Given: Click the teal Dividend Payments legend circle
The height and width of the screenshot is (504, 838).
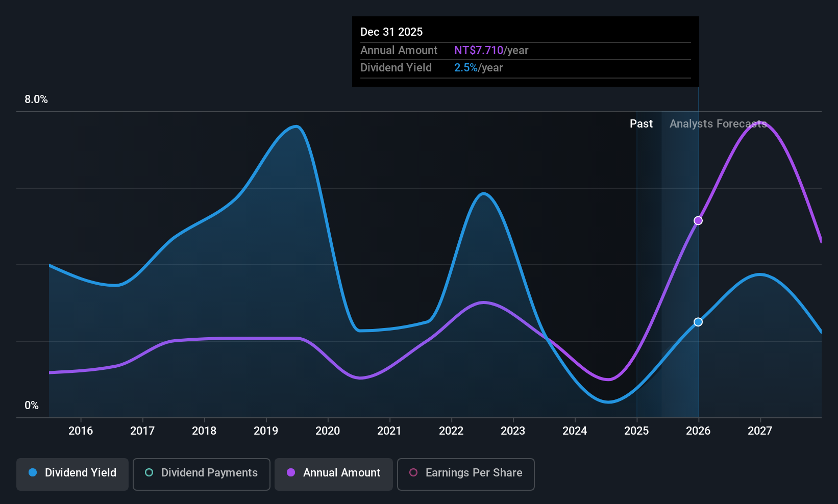Looking at the screenshot, I should click(x=149, y=472).
